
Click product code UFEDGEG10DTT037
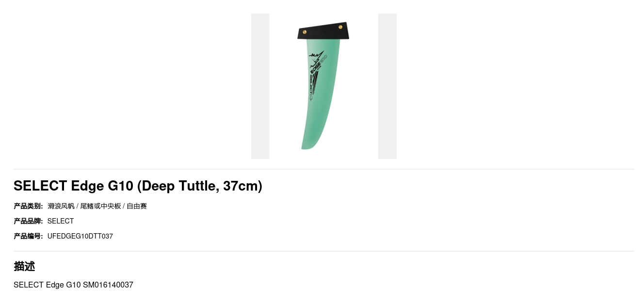(x=80, y=236)
